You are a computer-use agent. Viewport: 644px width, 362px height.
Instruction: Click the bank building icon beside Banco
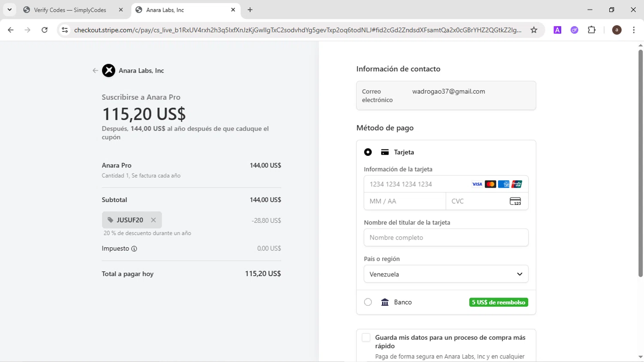click(385, 302)
